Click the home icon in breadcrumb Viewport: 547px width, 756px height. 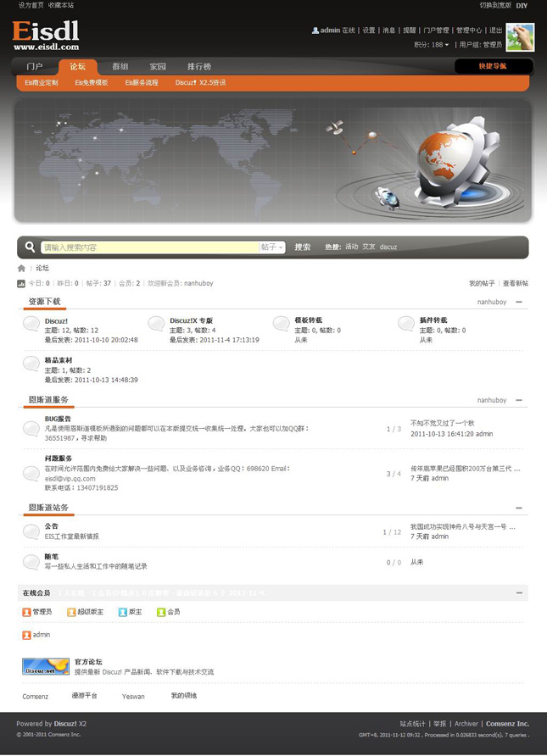(x=22, y=268)
